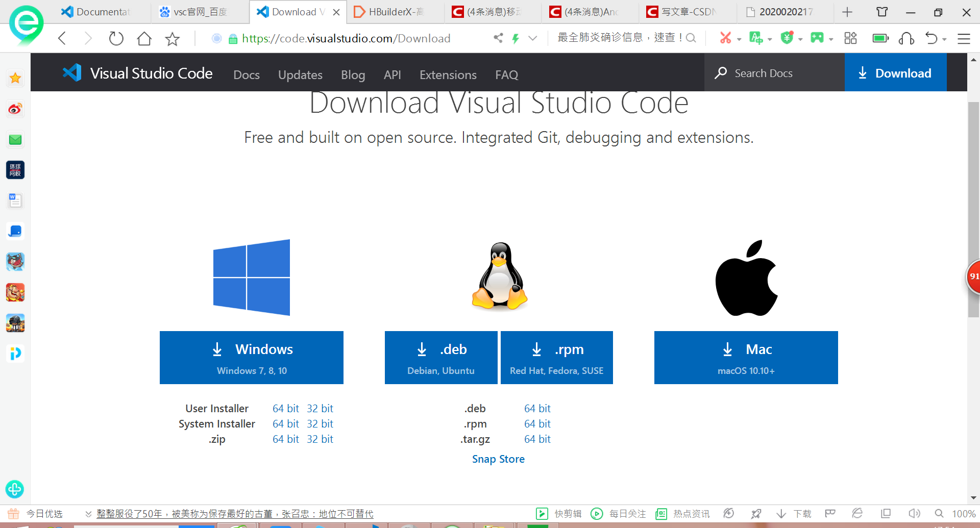Activate the read-aloud headphones tool

[906, 38]
